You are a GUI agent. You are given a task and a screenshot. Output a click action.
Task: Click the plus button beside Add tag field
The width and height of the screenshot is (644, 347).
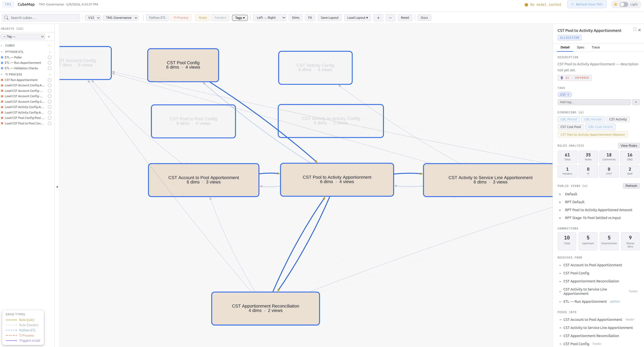click(x=636, y=102)
